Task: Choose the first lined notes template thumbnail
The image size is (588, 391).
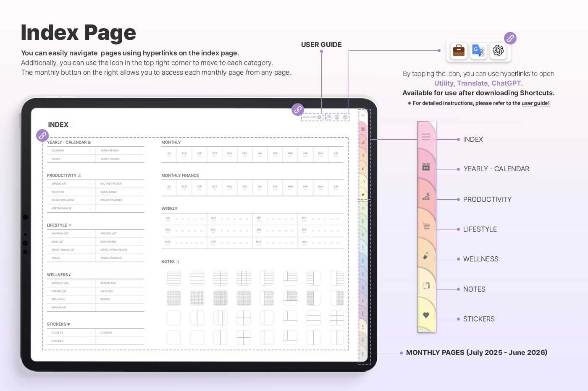Action: click(x=174, y=278)
